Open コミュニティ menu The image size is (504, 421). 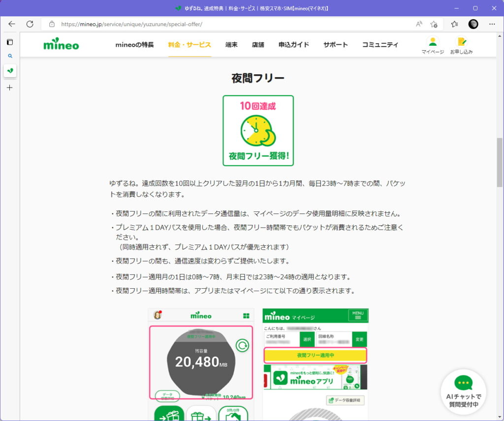(380, 45)
